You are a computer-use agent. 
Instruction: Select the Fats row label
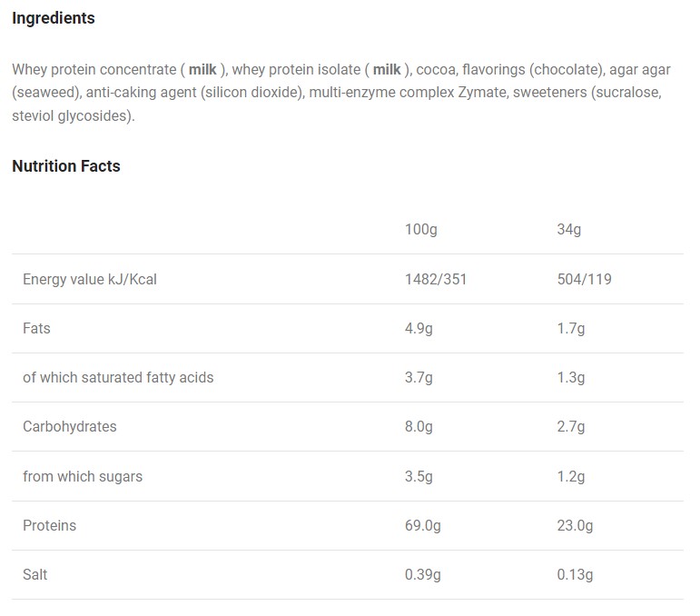(x=36, y=328)
